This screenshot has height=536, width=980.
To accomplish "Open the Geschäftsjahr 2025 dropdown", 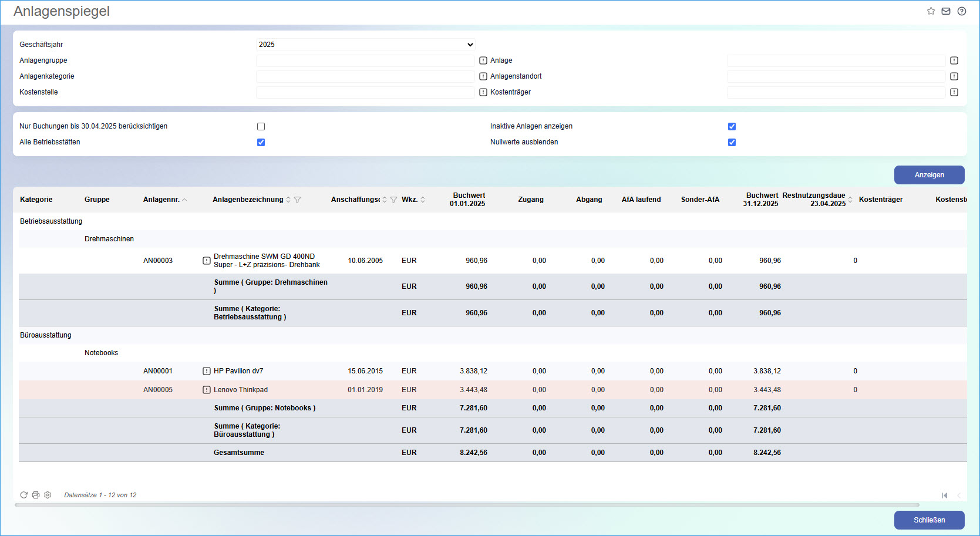I will pyautogui.click(x=365, y=45).
